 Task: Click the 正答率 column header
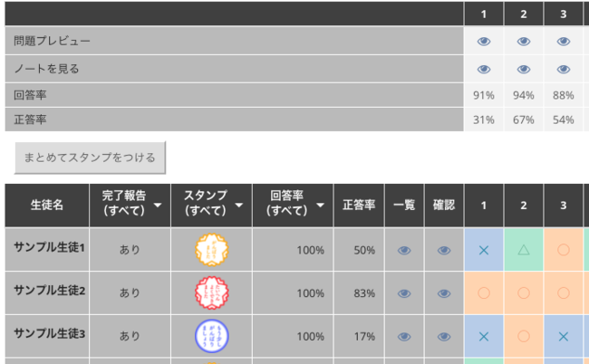pos(359,206)
